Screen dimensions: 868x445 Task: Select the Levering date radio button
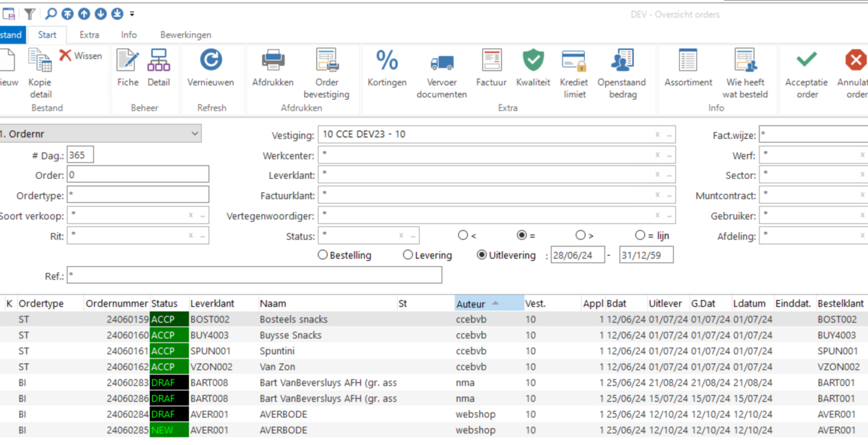pos(408,255)
